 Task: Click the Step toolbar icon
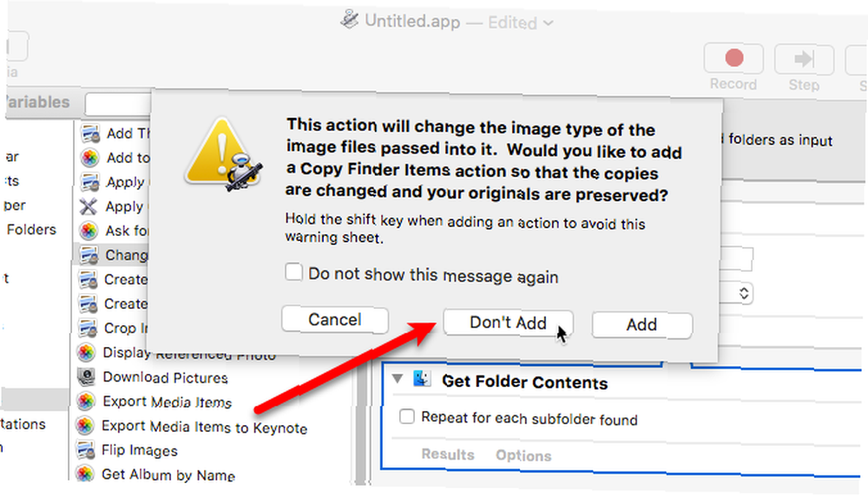coord(804,59)
